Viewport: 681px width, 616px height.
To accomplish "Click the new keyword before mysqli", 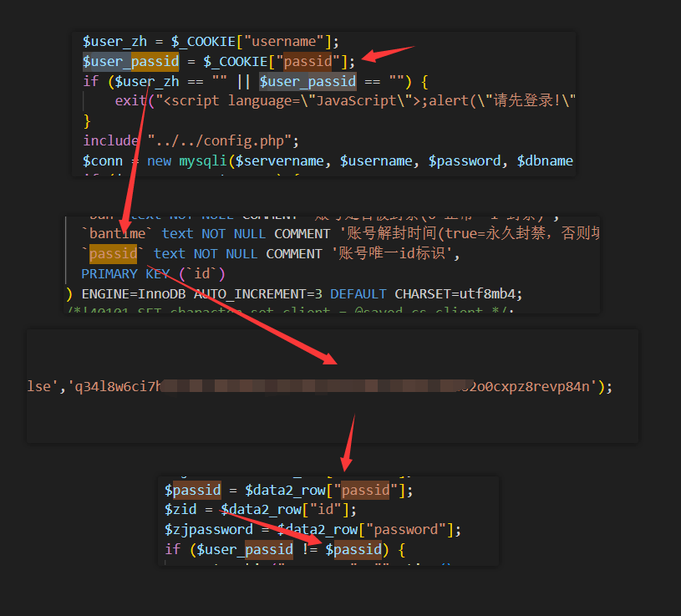I will coord(159,161).
